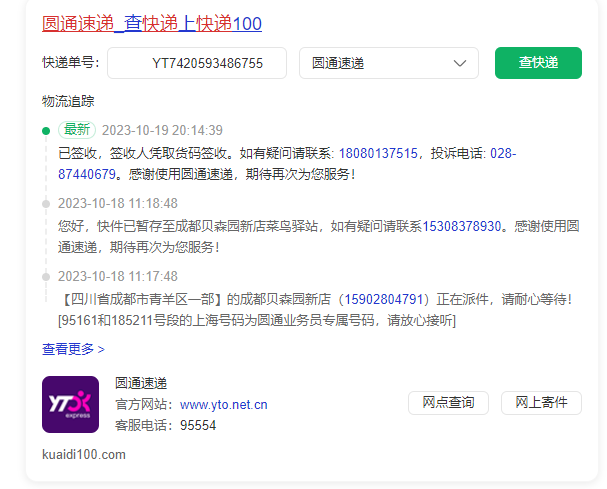This screenshot has width=607, height=489.
Task: Click the tracking number field YT7420593486755
Action: point(197,63)
